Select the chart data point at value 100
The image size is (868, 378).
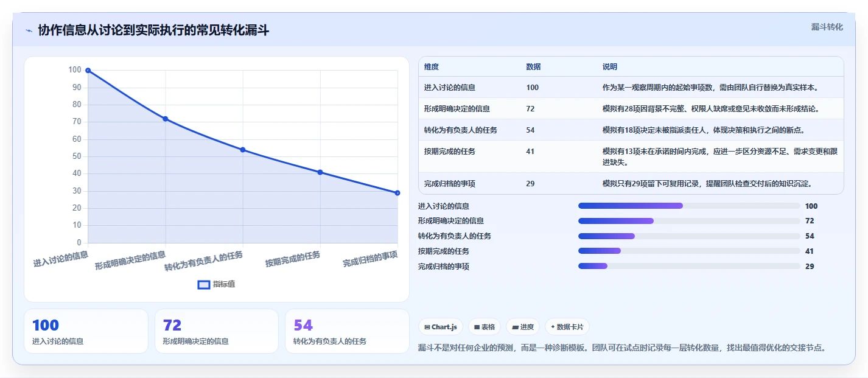tap(88, 71)
